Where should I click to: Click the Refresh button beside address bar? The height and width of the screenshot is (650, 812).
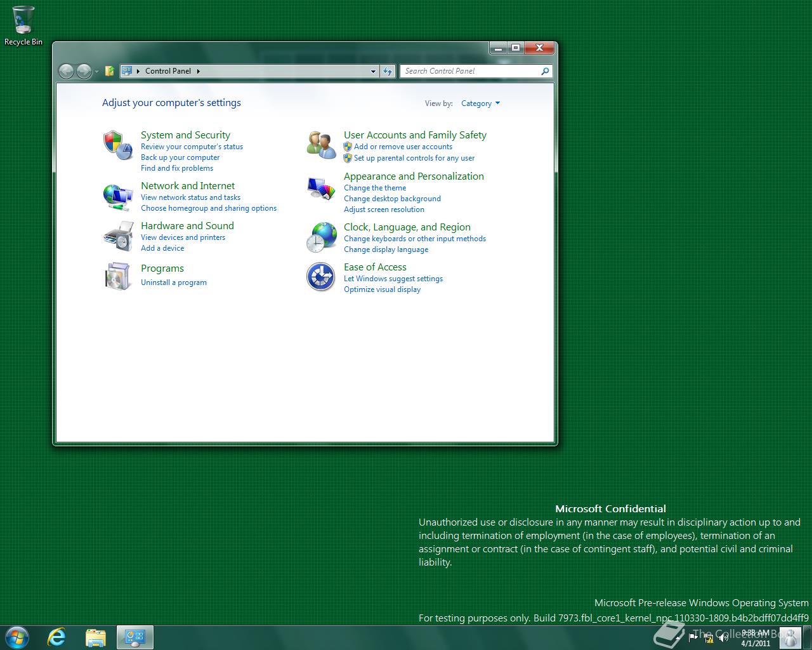tap(388, 71)
